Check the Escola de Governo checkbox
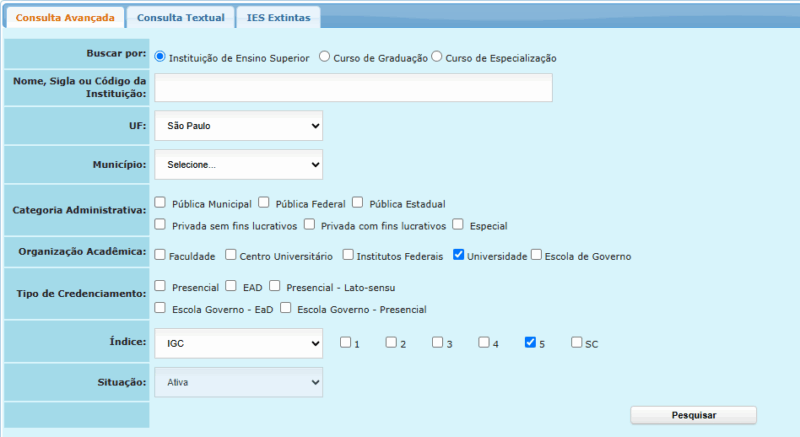Screen dimensions: 800x437 tap(536, 254)
